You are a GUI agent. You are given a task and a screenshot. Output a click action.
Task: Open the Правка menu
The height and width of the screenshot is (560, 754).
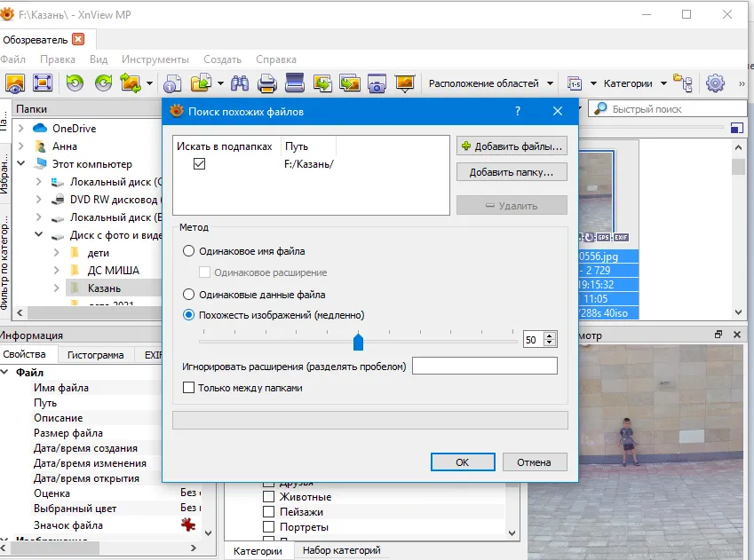click(58, 59)
